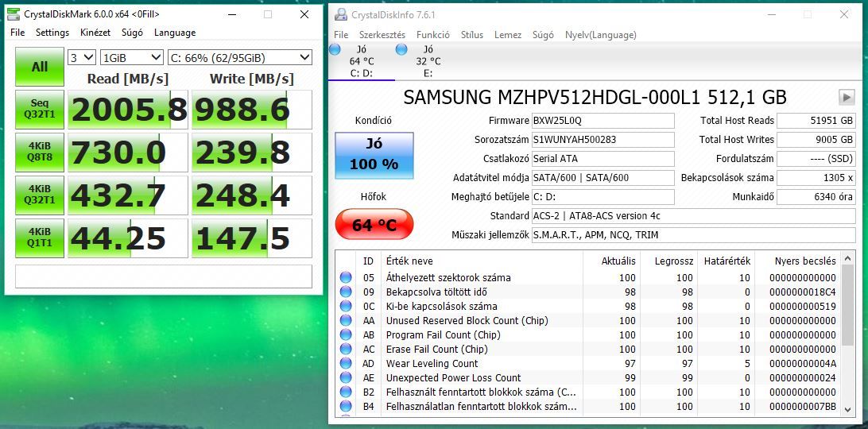This screenshot has width=868, height=429.
Task: Start the Seq Q32T1 benchmark
Action: point(39,110)
